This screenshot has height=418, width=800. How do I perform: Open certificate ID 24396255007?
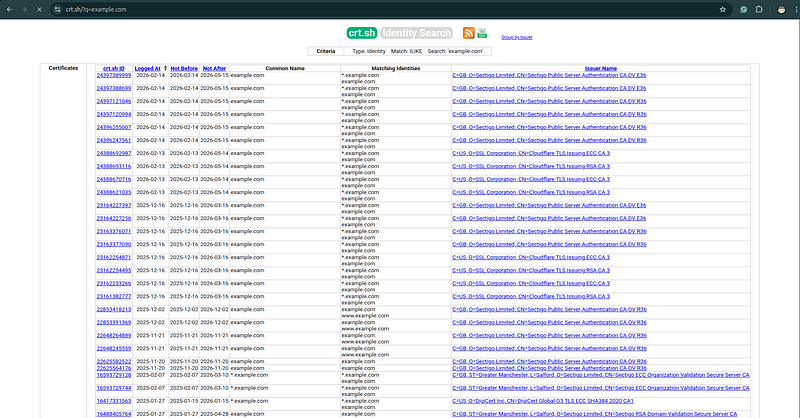click(114, 127)
